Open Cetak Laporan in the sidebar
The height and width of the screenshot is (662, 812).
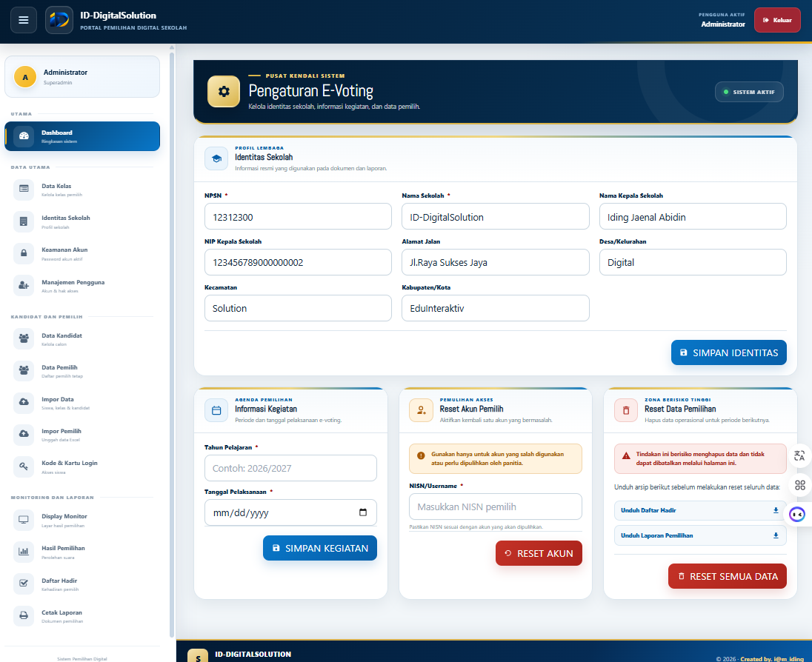tap(82, 616)
